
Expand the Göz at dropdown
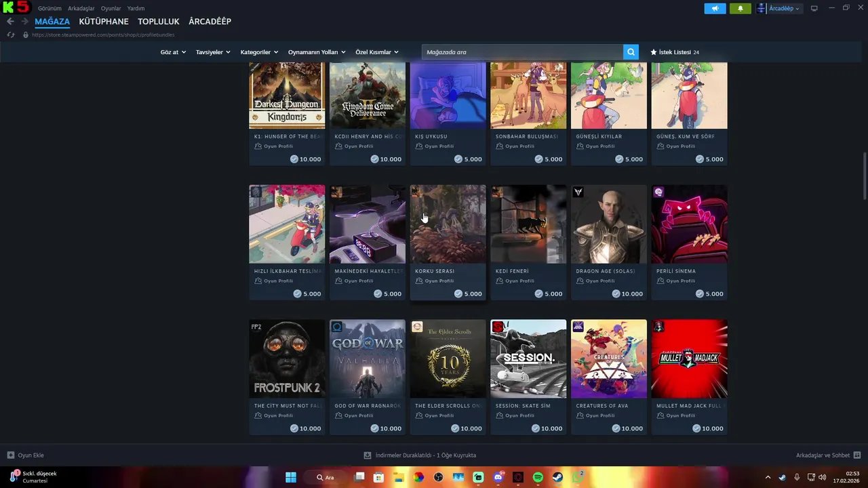point(173,52)
